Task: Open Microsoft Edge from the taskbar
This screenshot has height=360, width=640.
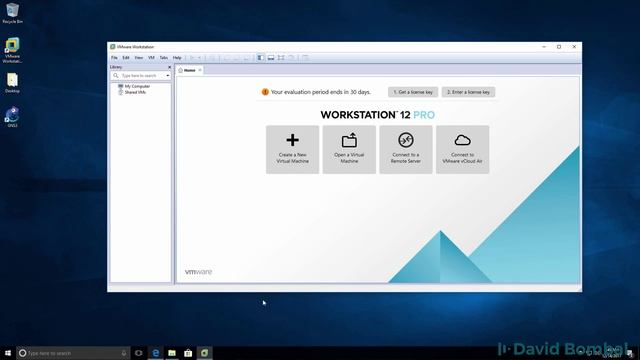Action: pos(156,353)
